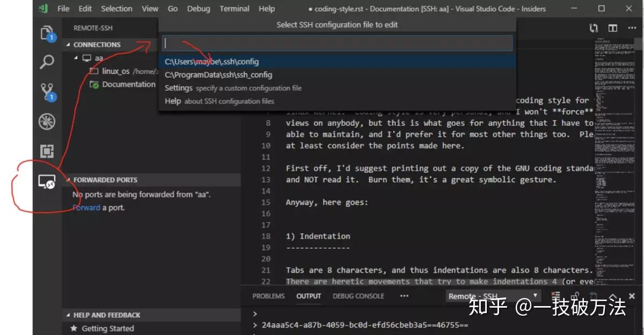Open the Search view in activity bar
This screenshot has height=335, width=644.
pos(47,62)
